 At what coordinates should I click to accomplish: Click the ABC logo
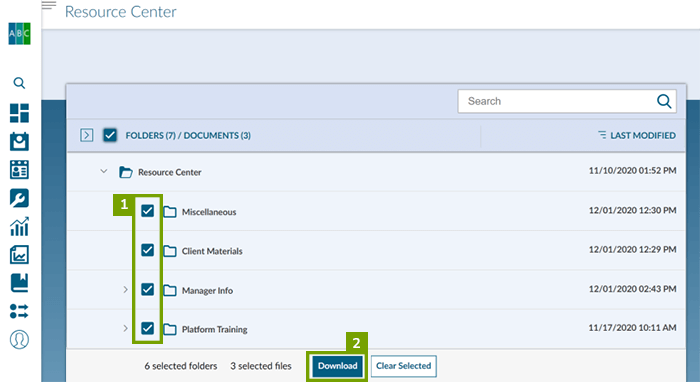pyautogui.click(x=19, y=33)
